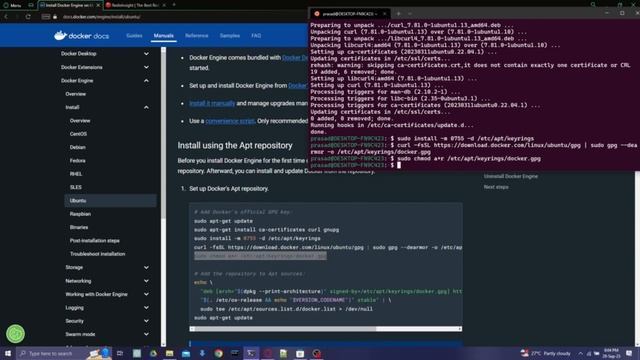Select the CentOS install page

78,134
